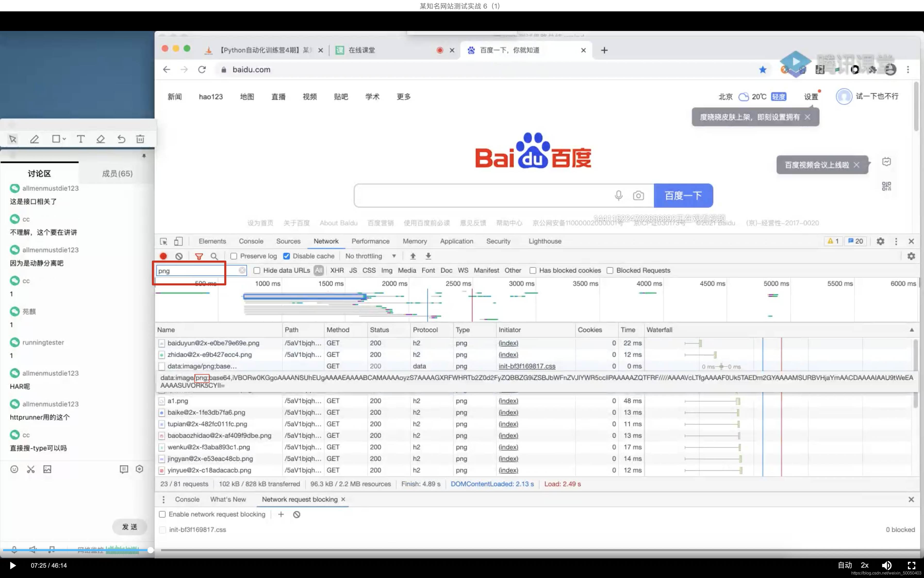924x578 pixels.
Task: Open the Lighthouse tab
Action: [545, 241]
